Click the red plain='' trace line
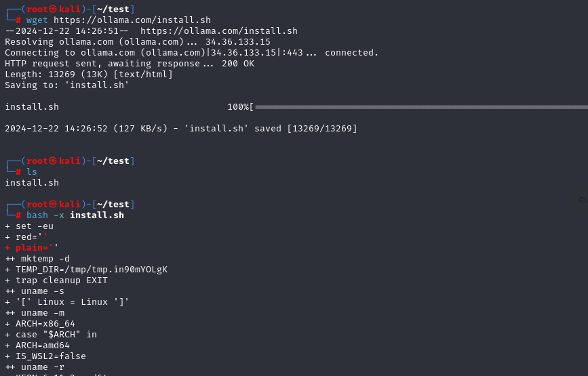The width and height of the screenshot is (588, 376). click(31, 247)
